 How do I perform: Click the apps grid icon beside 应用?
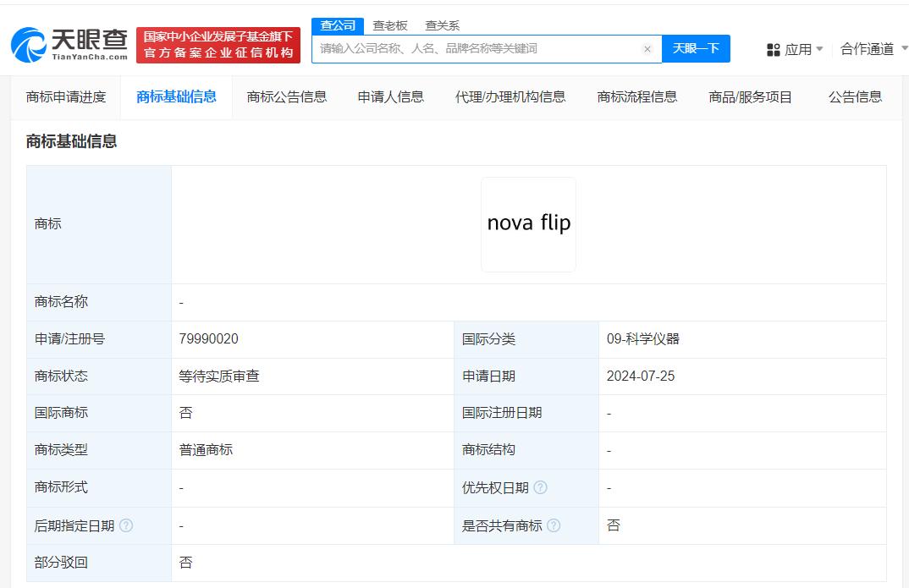tap(773, 48)
